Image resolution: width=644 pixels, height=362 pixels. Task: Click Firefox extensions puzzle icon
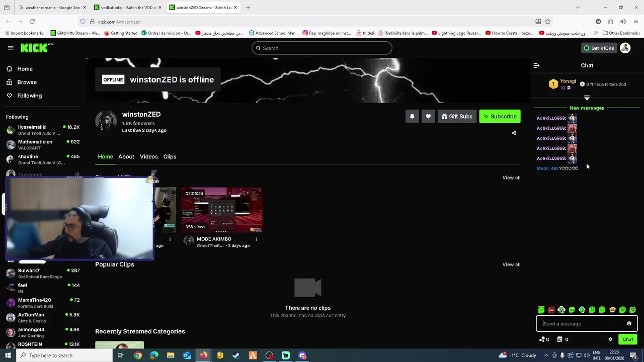pyautogui.click(x=610, y=22)
